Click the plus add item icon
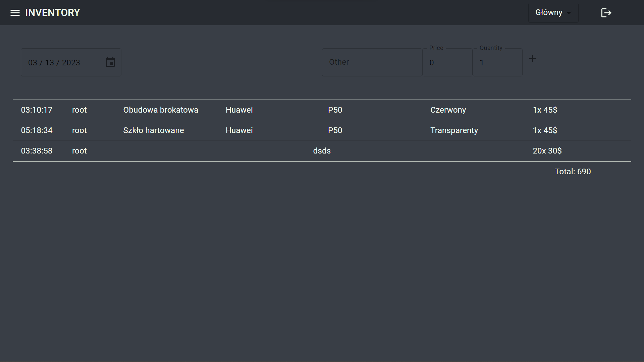Screen dimensions: 644x362 pyautogui.click(x=532, y=59)
